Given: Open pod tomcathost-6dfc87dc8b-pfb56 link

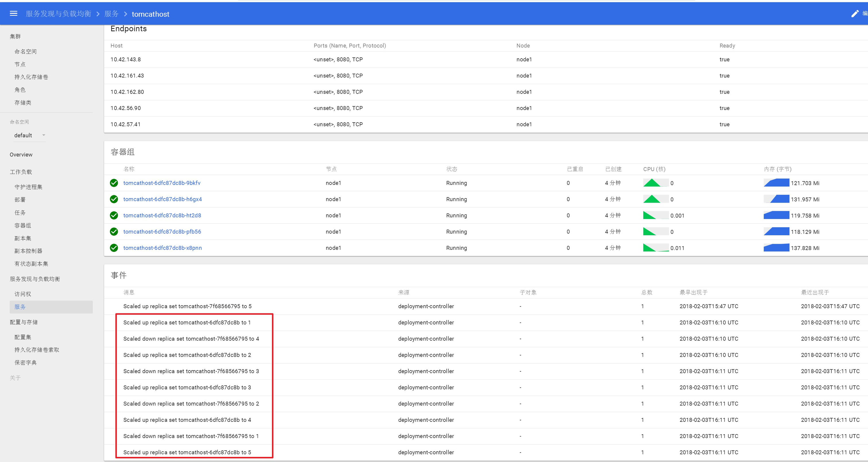Looking at the screenshot, I should click(x=162, y=232).
